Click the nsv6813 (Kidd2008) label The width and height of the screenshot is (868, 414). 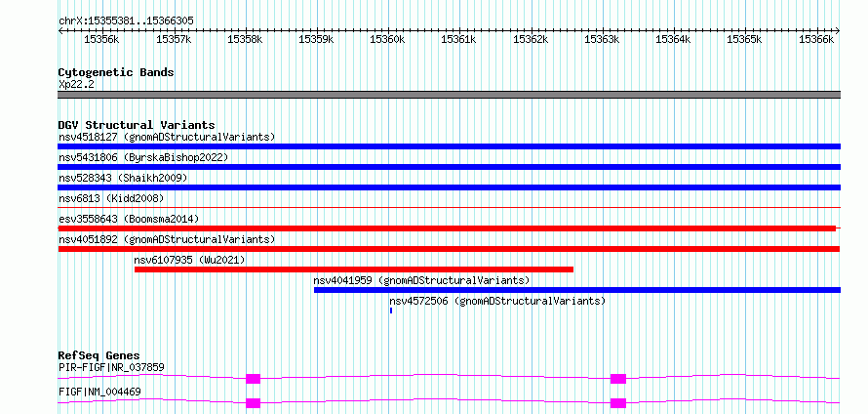111,198
